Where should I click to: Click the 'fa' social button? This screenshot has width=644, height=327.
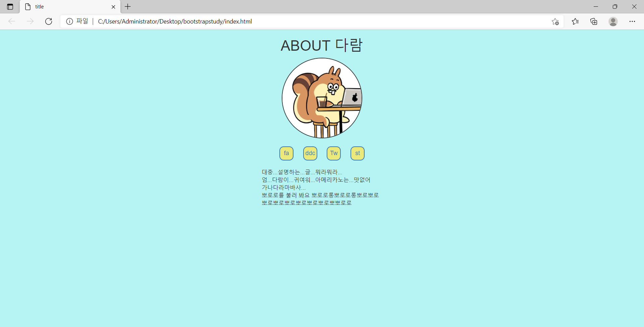point(286,153)
